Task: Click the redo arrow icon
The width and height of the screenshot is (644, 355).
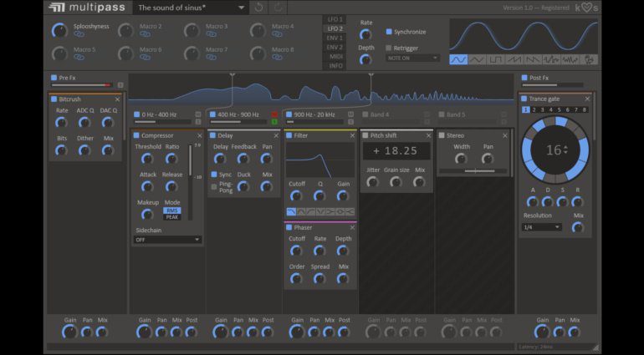Action: (278, 8)
